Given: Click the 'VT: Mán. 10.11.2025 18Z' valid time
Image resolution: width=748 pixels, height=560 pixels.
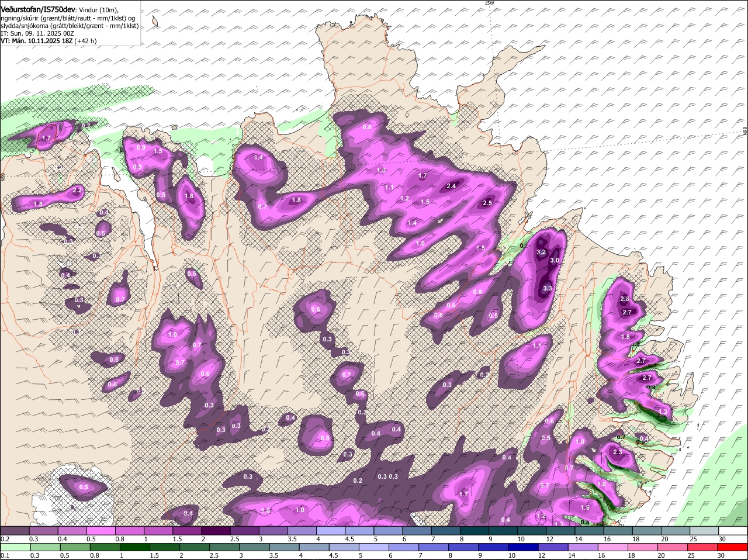Looking at the screenshot, I should pyautogui.click(x=36, y=41).
